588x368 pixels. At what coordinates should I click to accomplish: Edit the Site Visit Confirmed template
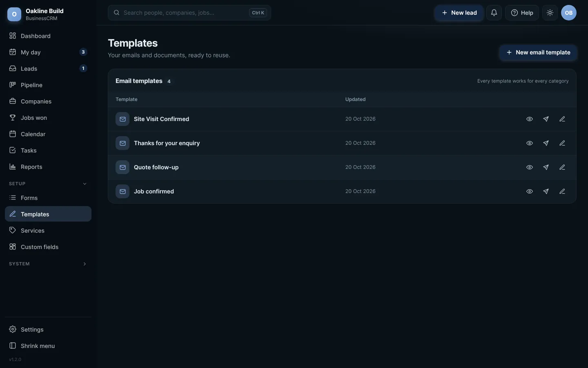pyautogui.click(x=562, y=119)
